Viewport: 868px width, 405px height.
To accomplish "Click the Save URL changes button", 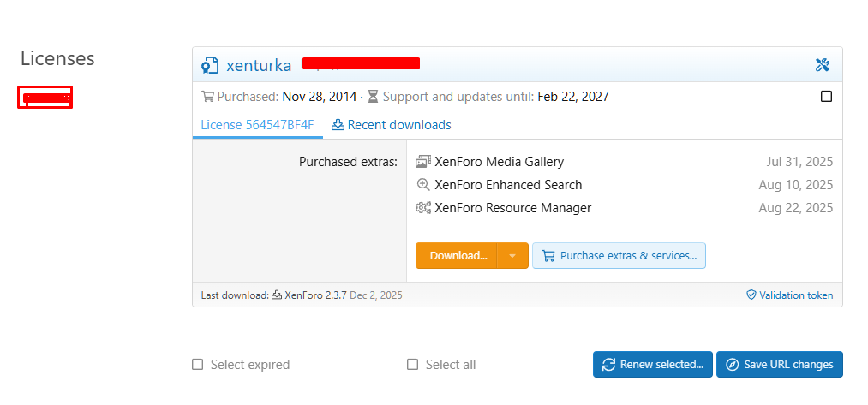I will (780, 365).
